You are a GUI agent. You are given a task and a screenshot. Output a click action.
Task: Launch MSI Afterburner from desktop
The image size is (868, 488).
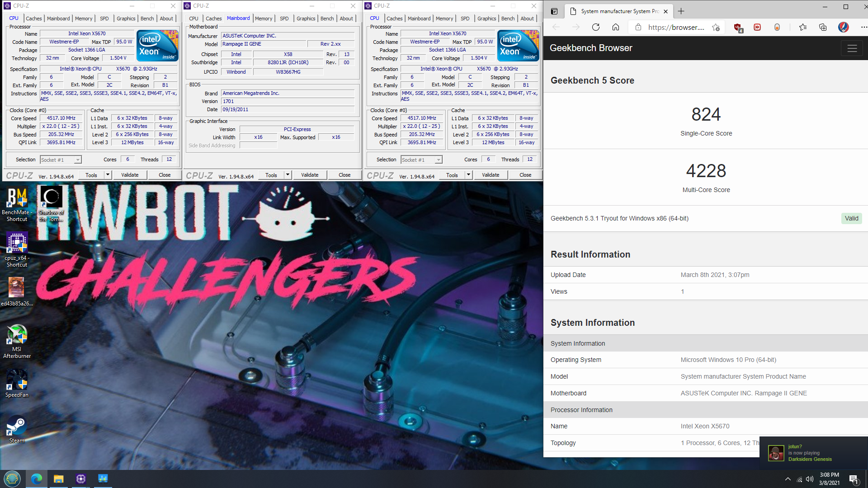click(17, 342)
